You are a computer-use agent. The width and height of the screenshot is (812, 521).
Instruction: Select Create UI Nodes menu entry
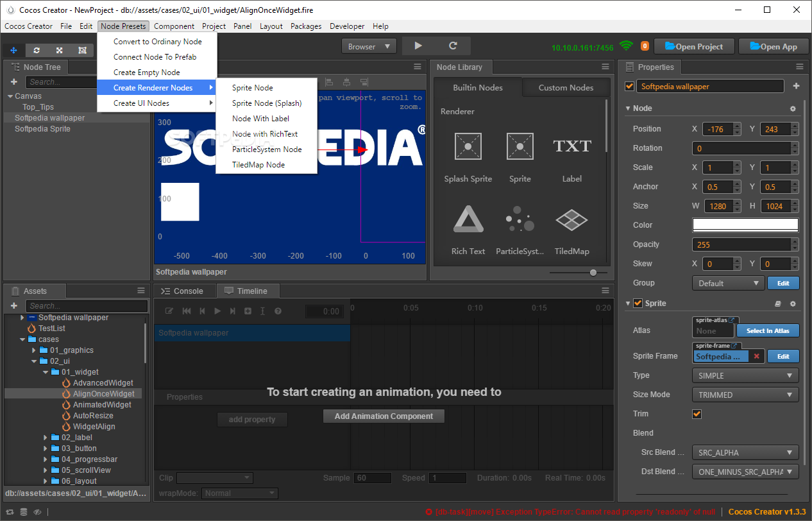pyautogui.click(x=156, y=103)
